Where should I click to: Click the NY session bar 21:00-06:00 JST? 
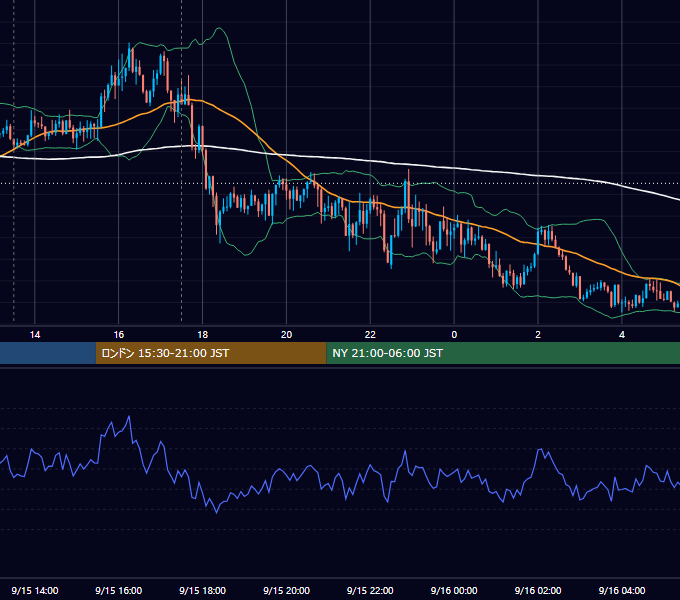click(x=503, y=353)
